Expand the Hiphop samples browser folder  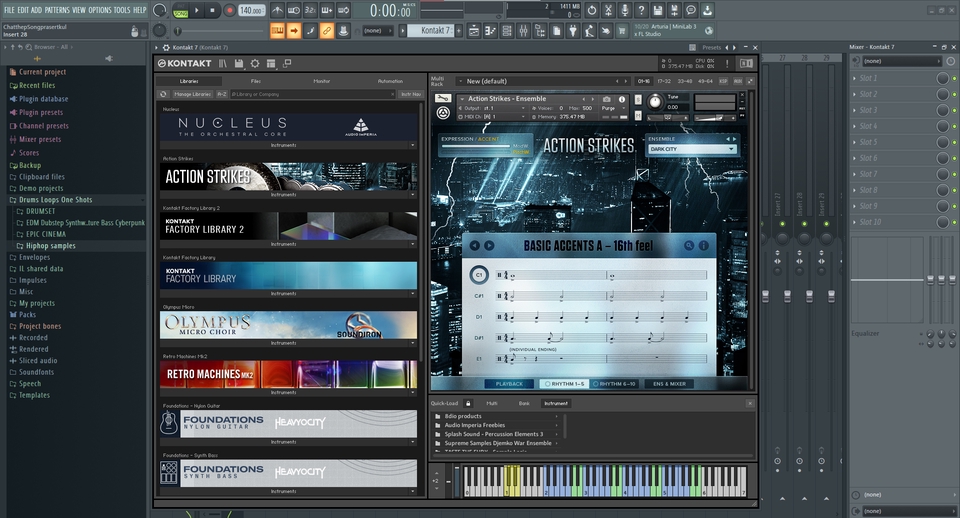[x=51, y=246]
